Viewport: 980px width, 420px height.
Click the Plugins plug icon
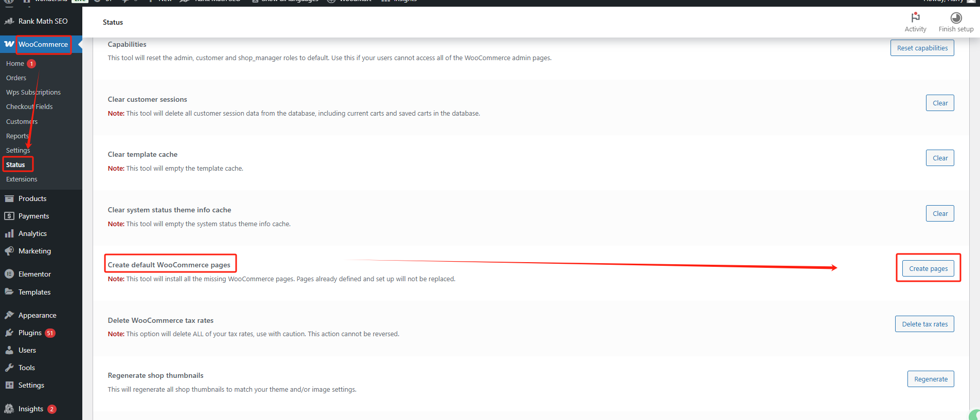click(x=9, y=333)
